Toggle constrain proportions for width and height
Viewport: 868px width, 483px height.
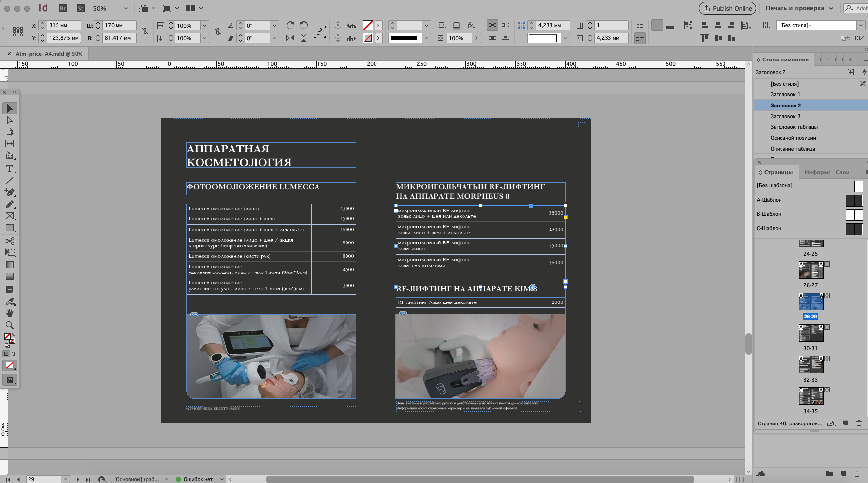(x=145, y=31)
